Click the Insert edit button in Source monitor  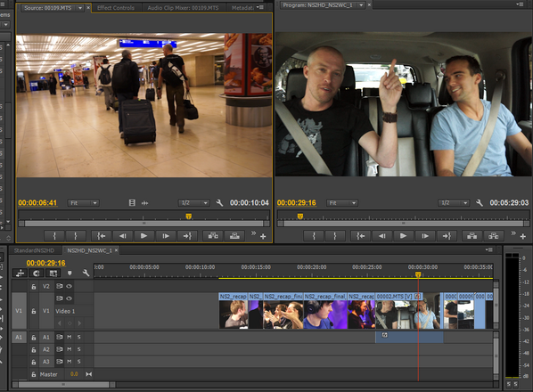click(x=213, y=236)
